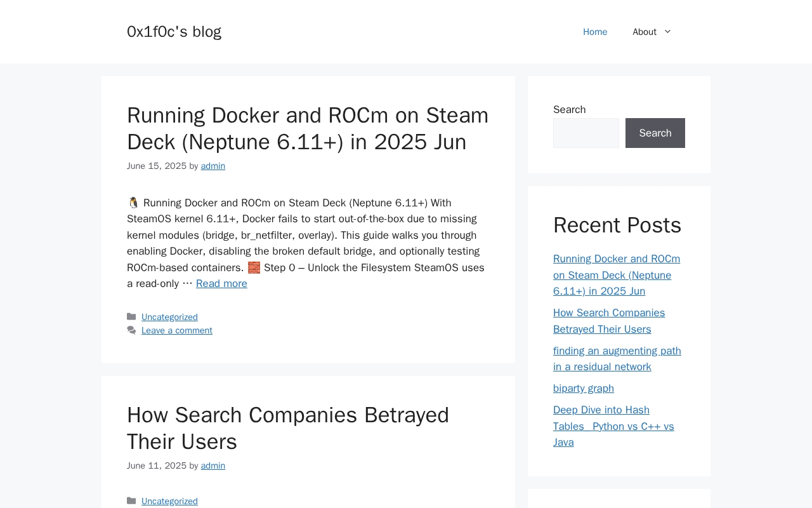Click the folder icon under the Search Companies post
Viewport: 812px width, 508px height.
(131, 501)
